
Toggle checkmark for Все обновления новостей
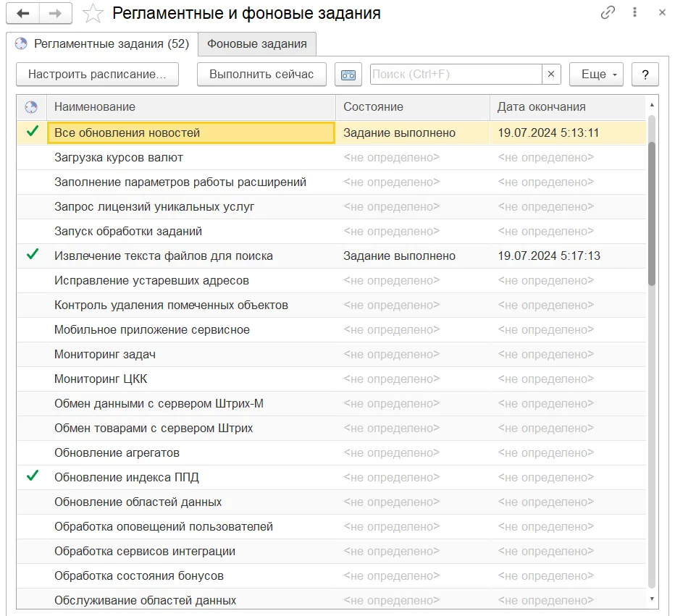click(x=33, y=132)
